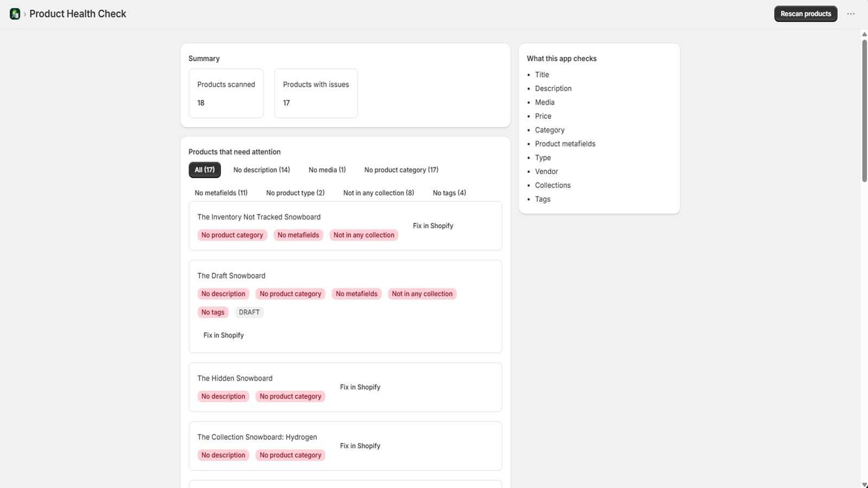View Not in any collection (8) tab
868x488 pixels.
tap(379, 193)
